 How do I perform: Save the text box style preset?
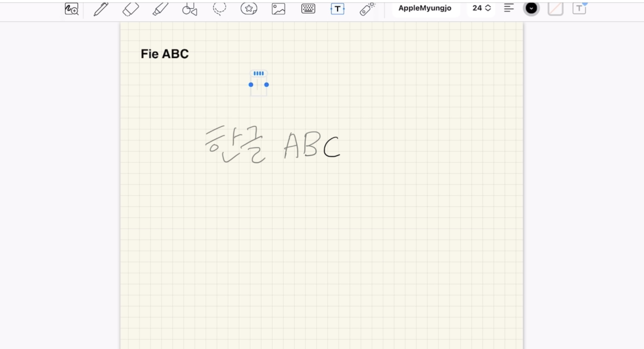point(579,9)
